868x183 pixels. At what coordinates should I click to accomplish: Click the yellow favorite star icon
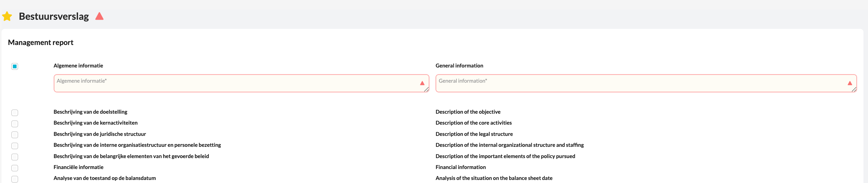7,16
